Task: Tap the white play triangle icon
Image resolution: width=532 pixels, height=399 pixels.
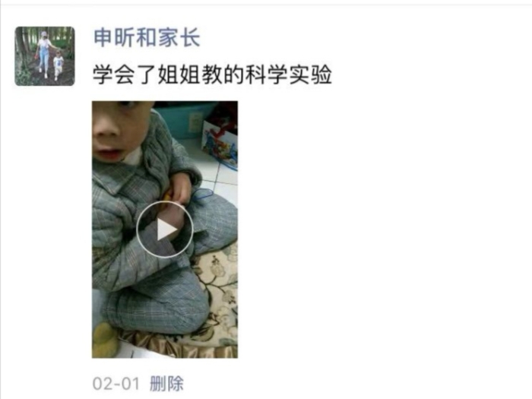Action: pos(166,230)
